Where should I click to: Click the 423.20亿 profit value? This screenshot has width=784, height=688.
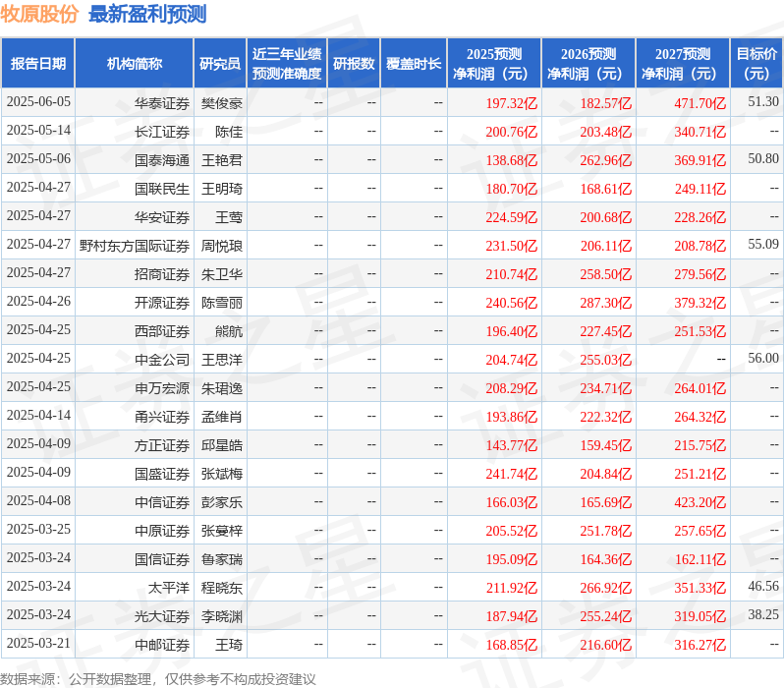pyautogui.click(x=700, y=502)
